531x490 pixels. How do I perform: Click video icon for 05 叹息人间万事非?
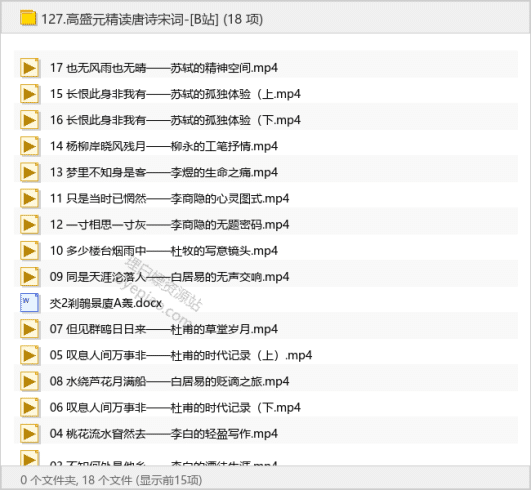coord(29,355)
